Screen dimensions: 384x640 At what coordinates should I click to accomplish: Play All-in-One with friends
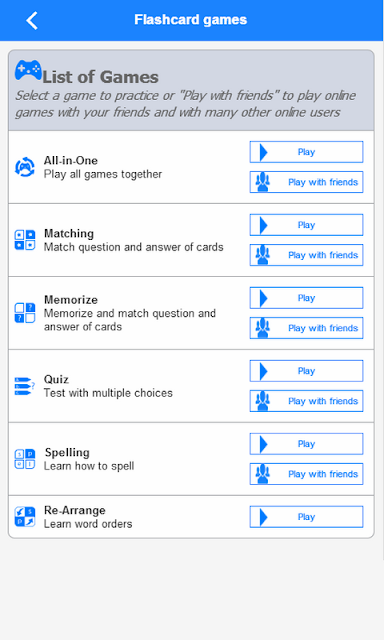(x=306, y=182)
